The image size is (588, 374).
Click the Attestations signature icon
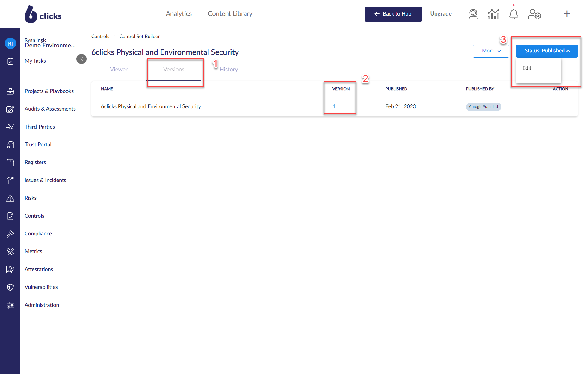click(10, 269)
